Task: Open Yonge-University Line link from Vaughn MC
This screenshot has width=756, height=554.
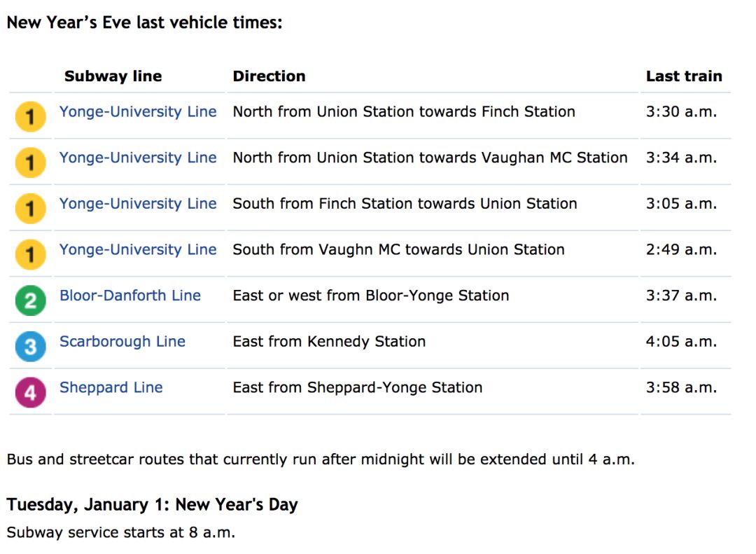Action: tap(138, 249)
